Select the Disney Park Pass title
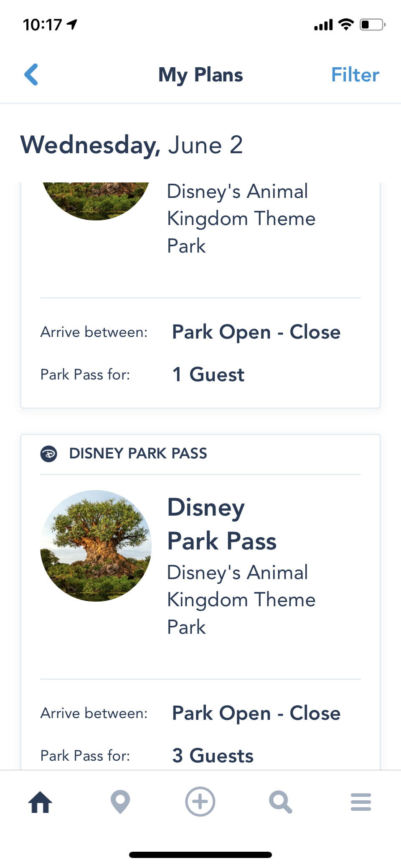 pos(222,524)
